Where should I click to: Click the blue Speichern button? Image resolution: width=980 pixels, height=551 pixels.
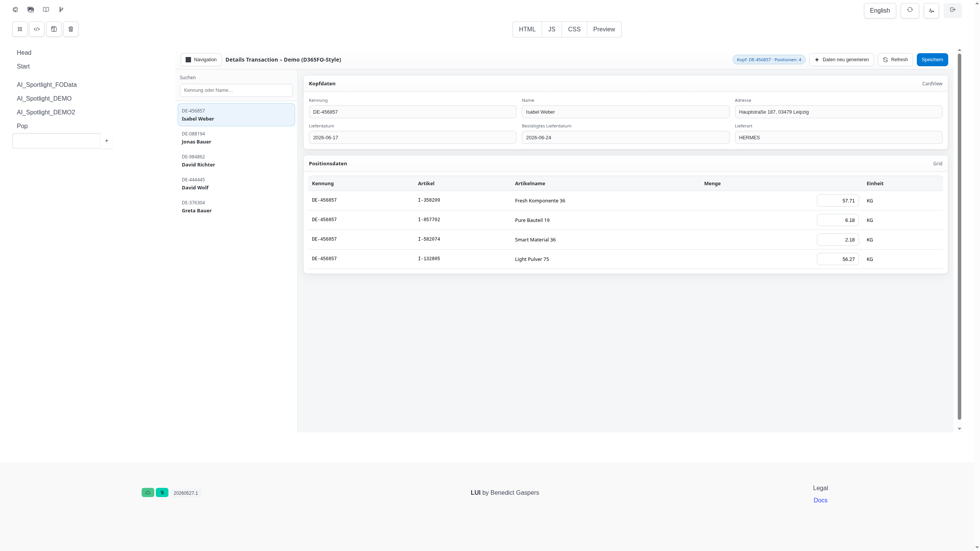tap(933, 60)
